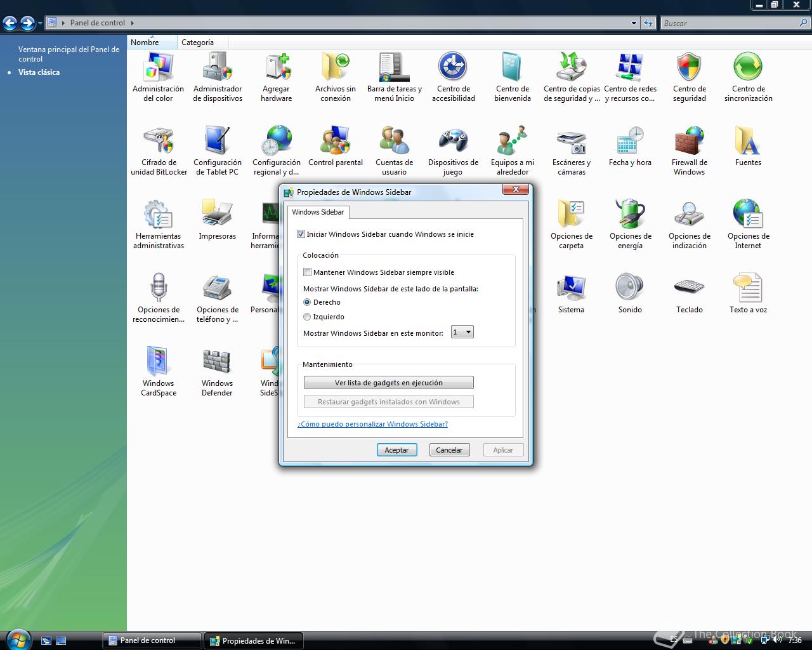The image size is (812, 650).
Task: Open the monitor number dropdown
Action: click(x=462, y=332)
